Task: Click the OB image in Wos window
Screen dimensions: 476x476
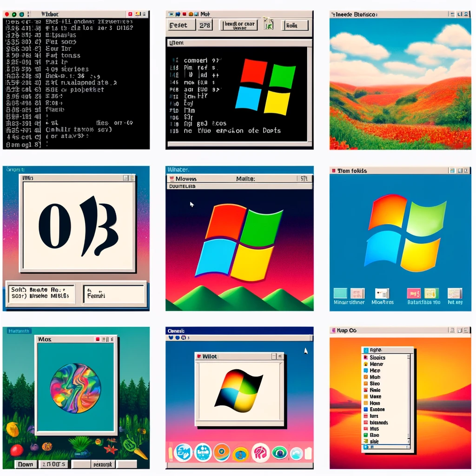Action: click(x=78, y=226)
